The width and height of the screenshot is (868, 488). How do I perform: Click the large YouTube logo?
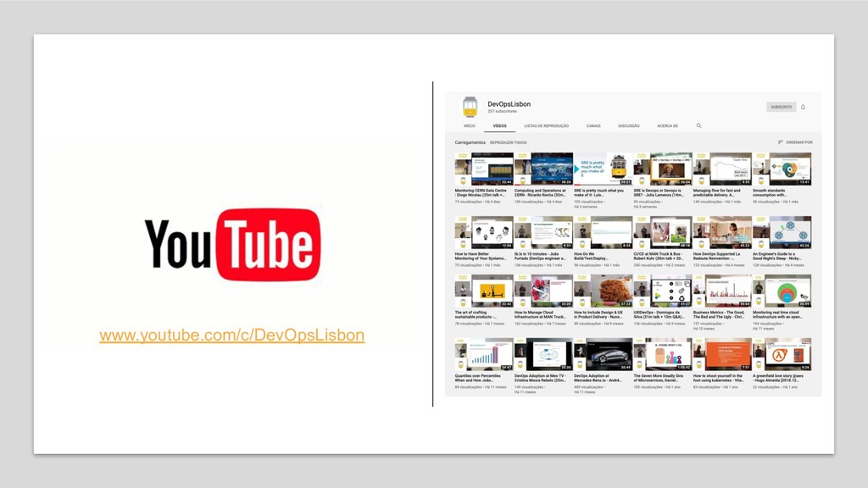click(x=232, y=244)
